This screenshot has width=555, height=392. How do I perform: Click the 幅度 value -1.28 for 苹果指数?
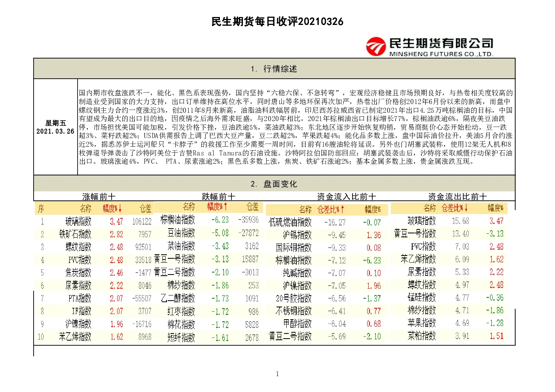(495, 323)
